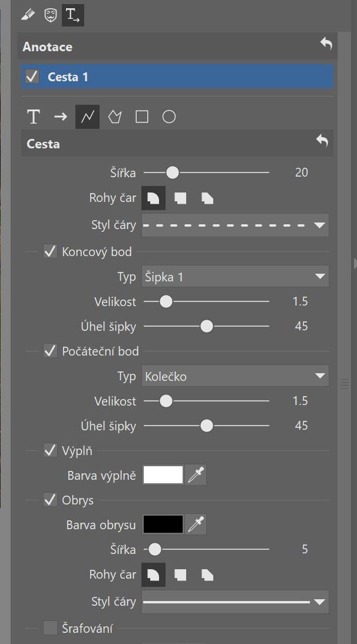This screenshot has width=357, height=644.
Task: Select the Polygon annotation tool
Action: pos(115,117)
